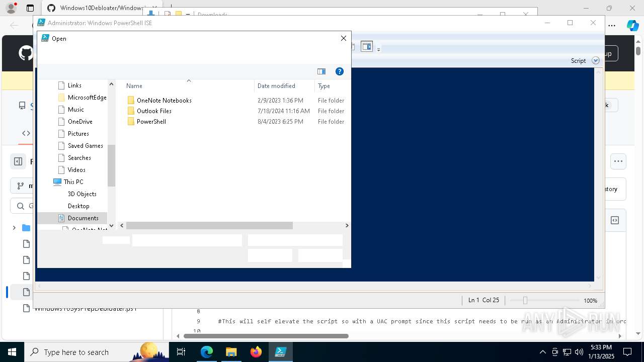Click Ln 1 Col 25 status text

[484, 300]
